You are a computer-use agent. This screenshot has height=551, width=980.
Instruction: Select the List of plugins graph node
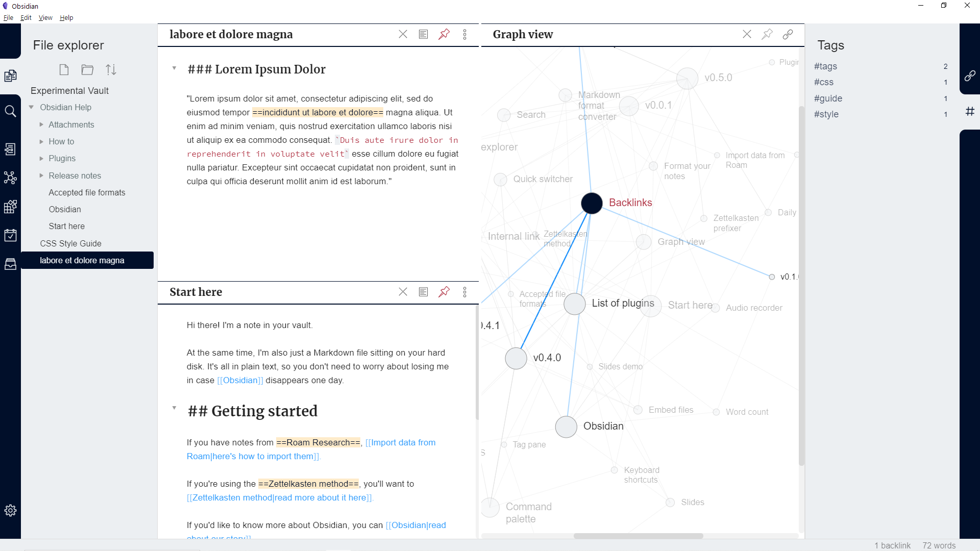(575, 304)
